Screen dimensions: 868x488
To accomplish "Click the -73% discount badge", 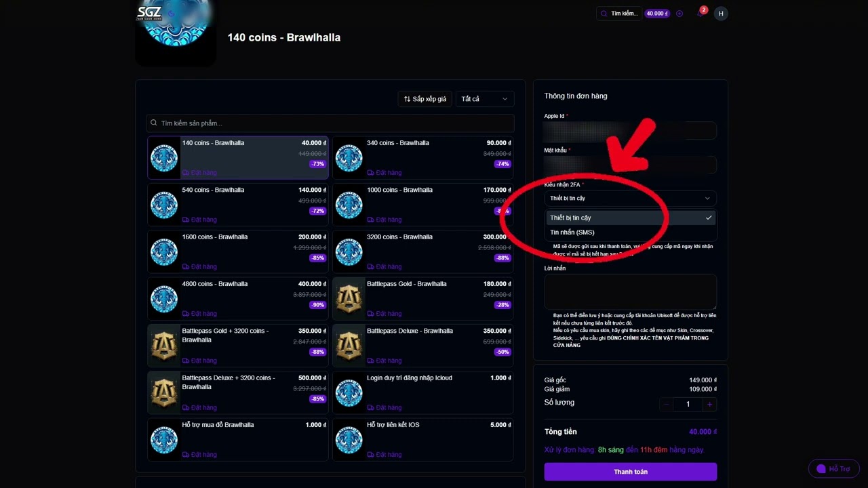I will pyautogui.click(x=317, y=164).
